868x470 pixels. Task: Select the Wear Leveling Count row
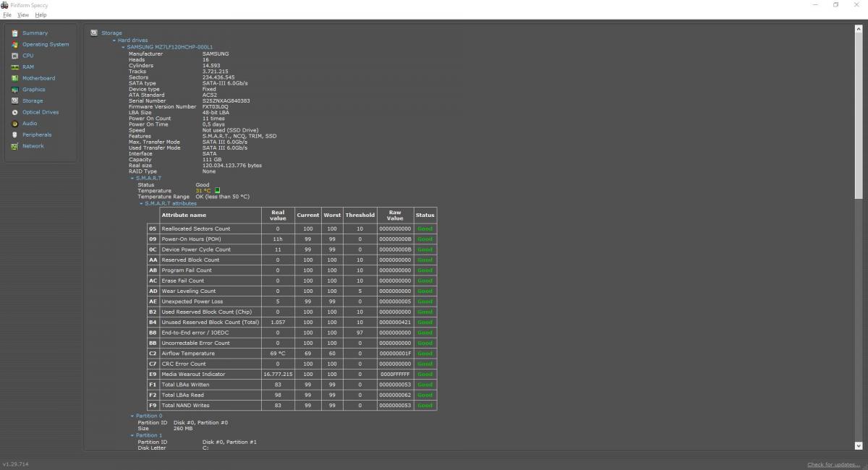tap(292, 291)
